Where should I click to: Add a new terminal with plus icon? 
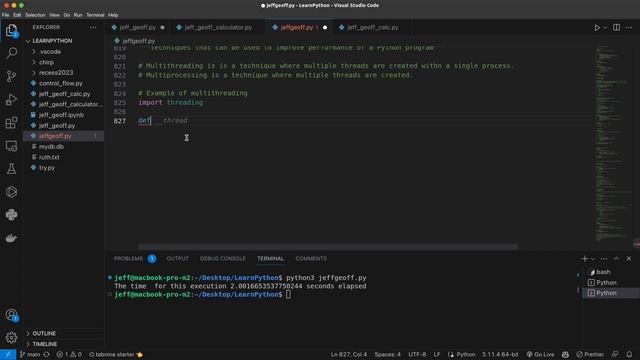(584, 259)
